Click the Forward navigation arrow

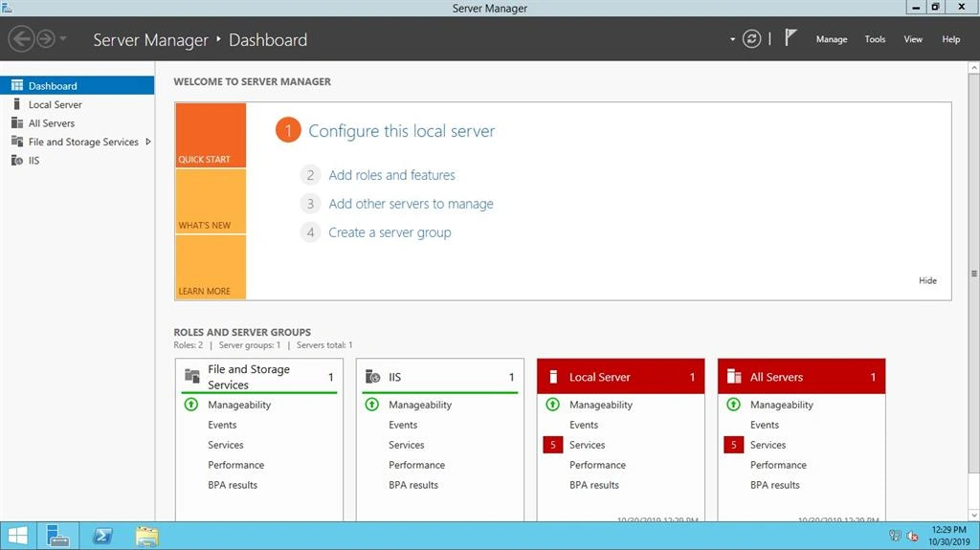pyautogui.click(x=46, y=39)
